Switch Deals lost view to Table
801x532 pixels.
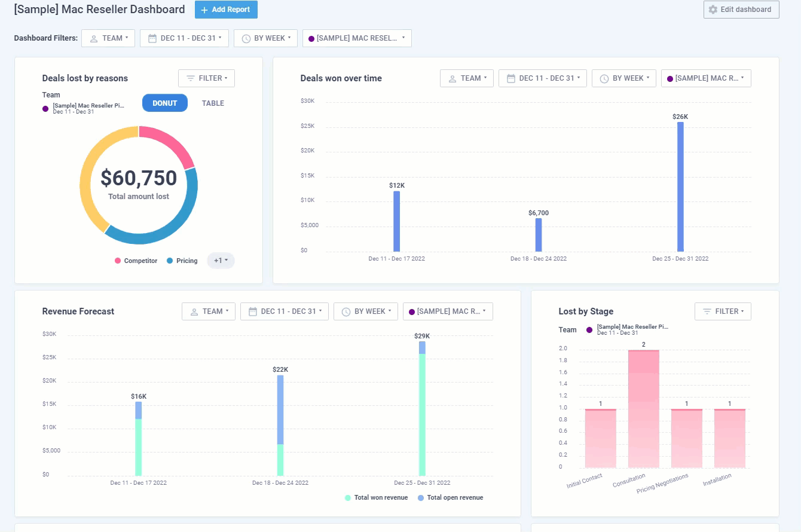tap(213, 103)
